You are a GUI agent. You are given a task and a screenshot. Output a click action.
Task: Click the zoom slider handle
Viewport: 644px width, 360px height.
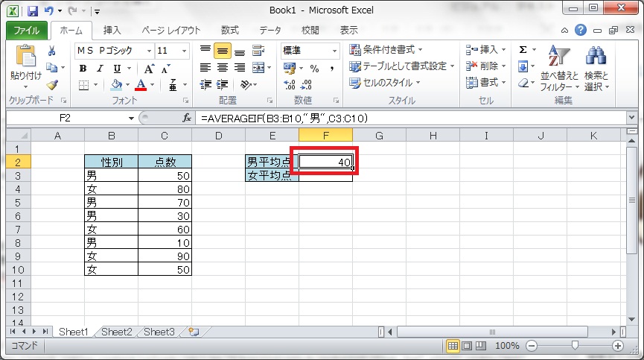(x=575, y=346)
